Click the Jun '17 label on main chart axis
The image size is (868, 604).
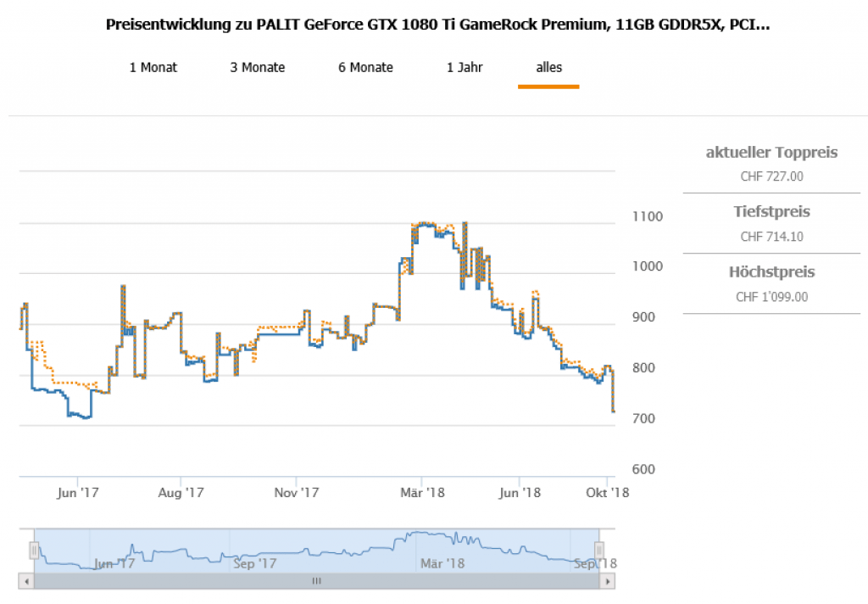(78, 492)
